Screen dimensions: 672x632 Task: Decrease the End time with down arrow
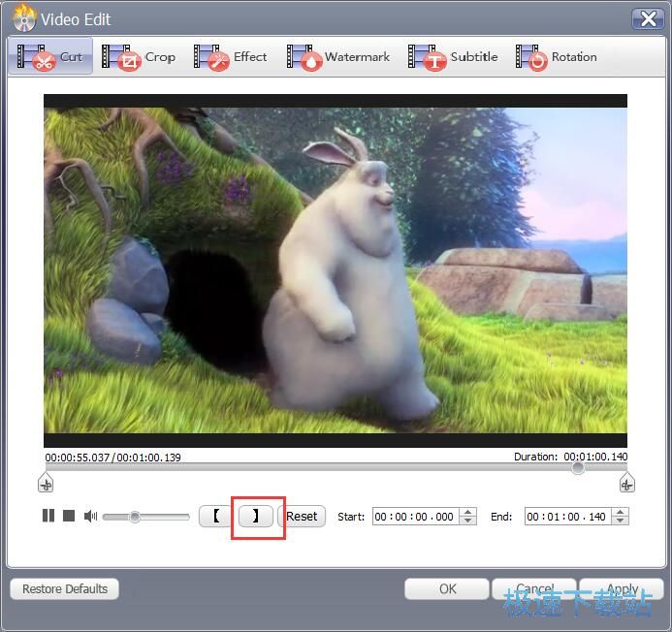pyautogui.click(x=621, y=521)
